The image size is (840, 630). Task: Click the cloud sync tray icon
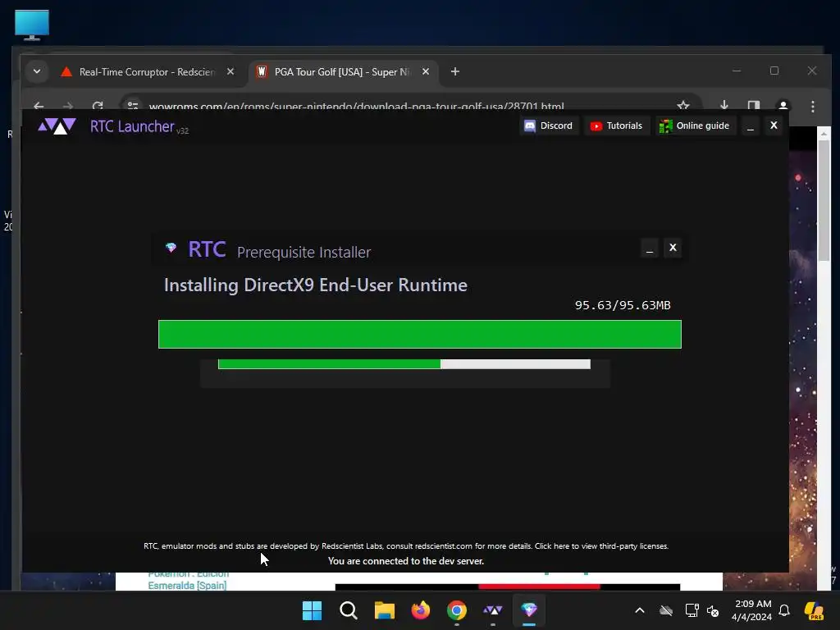pyautogui.click(x=666, y=610)
